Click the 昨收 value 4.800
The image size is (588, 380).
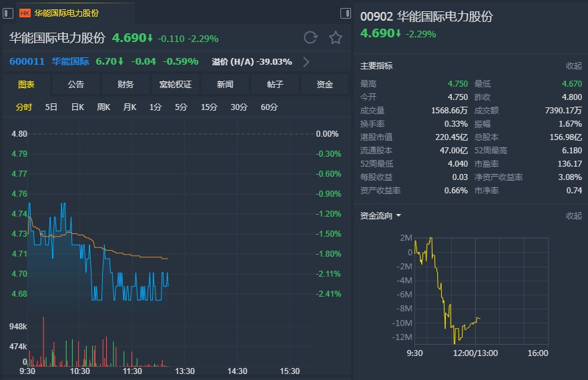tap(571, 97)
